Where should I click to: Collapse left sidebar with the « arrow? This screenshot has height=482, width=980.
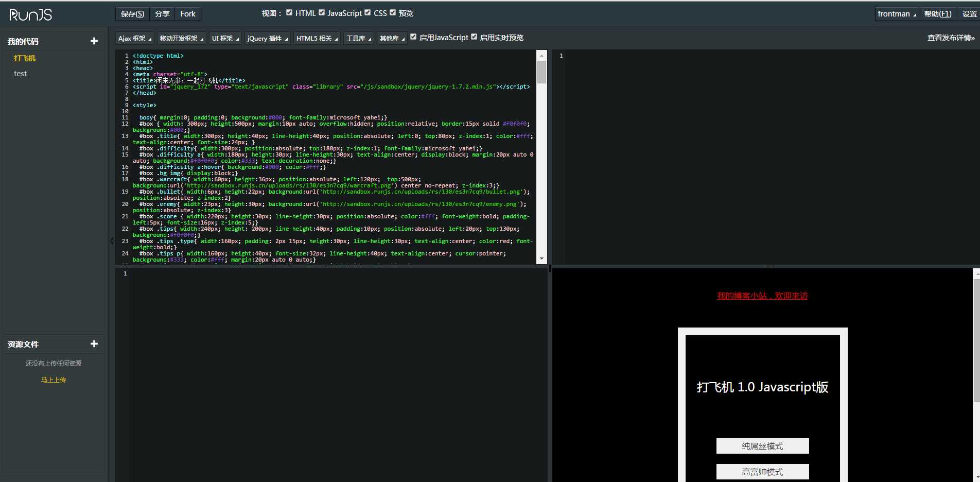tap(112, 240)
